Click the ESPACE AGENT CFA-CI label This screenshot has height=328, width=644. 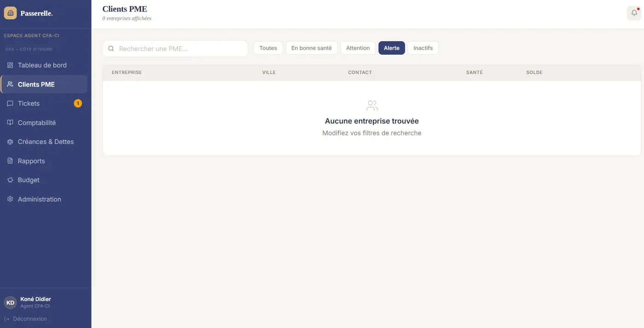pyautogui.click(x=31, y=35)
